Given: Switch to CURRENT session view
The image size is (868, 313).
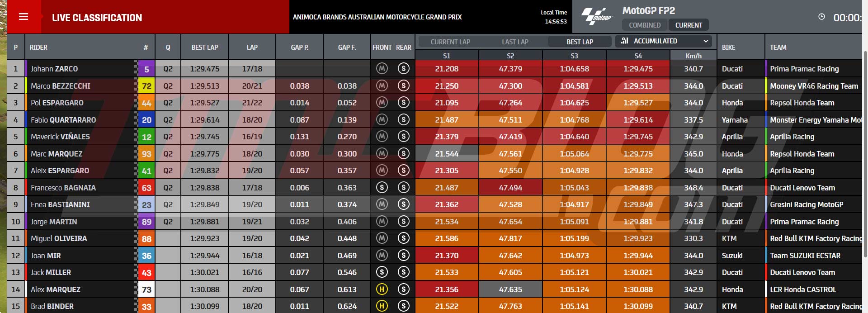Looking at the screenshot, I should click(689, 25).
